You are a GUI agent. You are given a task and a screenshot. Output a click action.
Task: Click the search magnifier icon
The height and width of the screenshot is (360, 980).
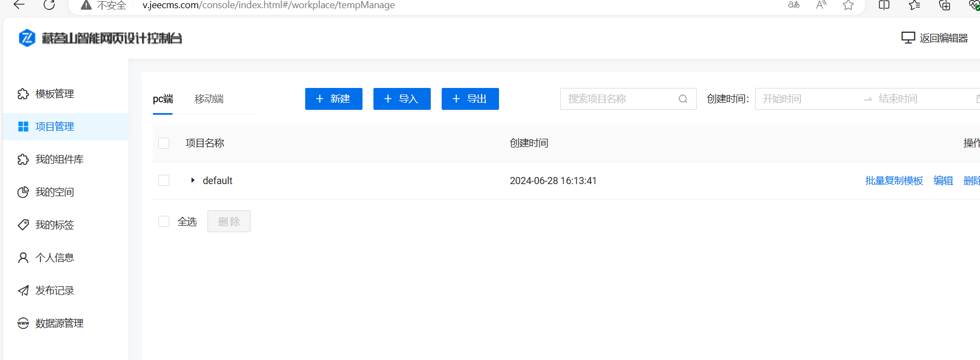coord(683,99)
